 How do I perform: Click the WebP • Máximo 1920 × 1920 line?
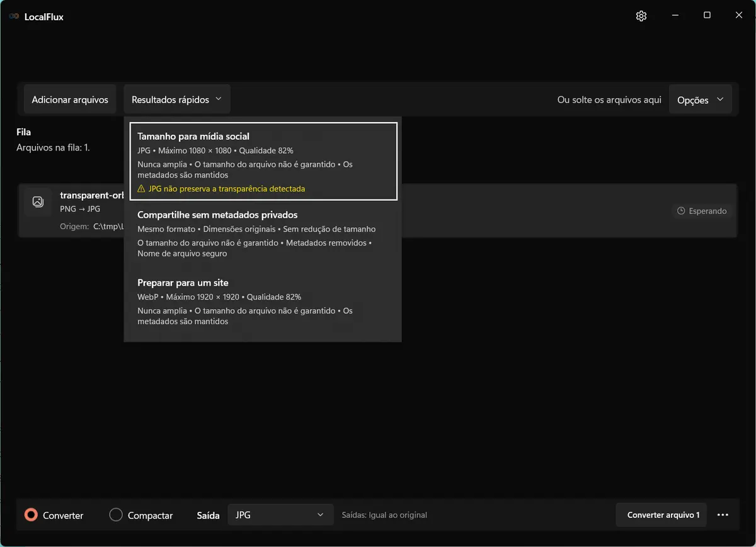[219, 296]
